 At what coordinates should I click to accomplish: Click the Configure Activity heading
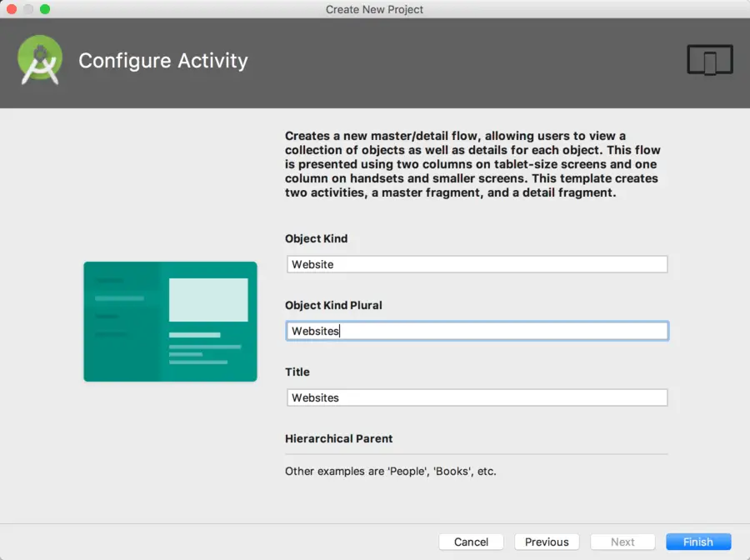(163, 61)
